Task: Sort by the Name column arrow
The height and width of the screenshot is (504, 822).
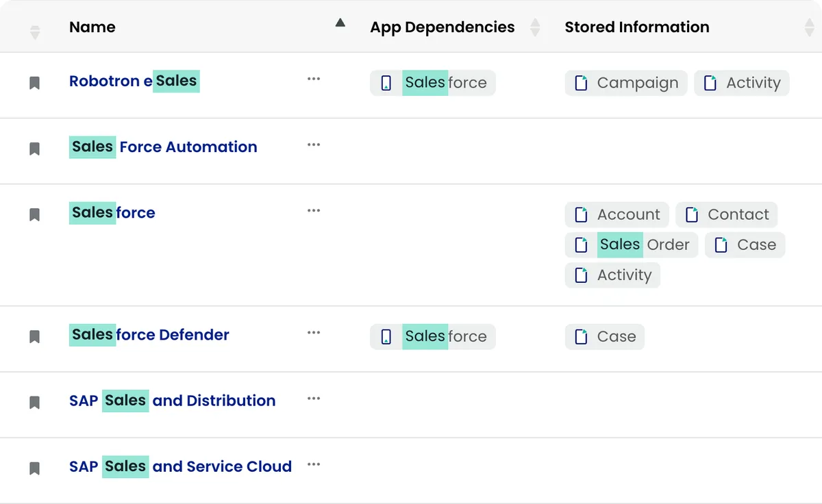Action: (340, 23)
